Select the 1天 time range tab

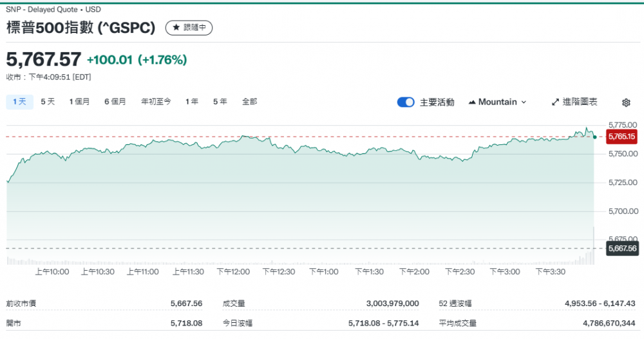[x=19, y=101]
